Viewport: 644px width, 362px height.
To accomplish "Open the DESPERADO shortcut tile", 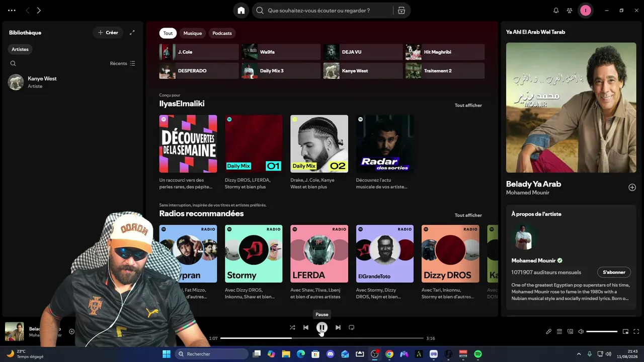I will [x=199, y=71].
